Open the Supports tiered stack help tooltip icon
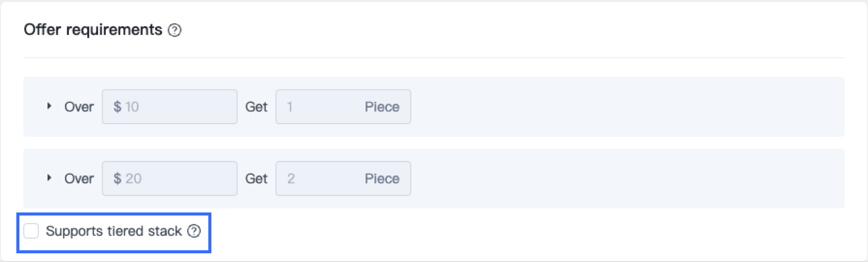 194,231
